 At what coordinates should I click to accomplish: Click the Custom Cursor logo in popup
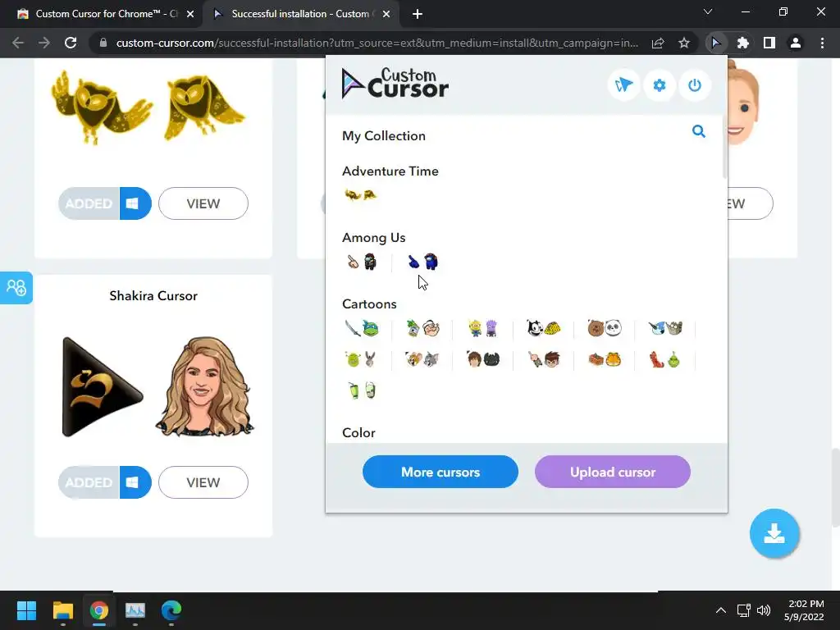pyautogui.click(x=395, y=84)
